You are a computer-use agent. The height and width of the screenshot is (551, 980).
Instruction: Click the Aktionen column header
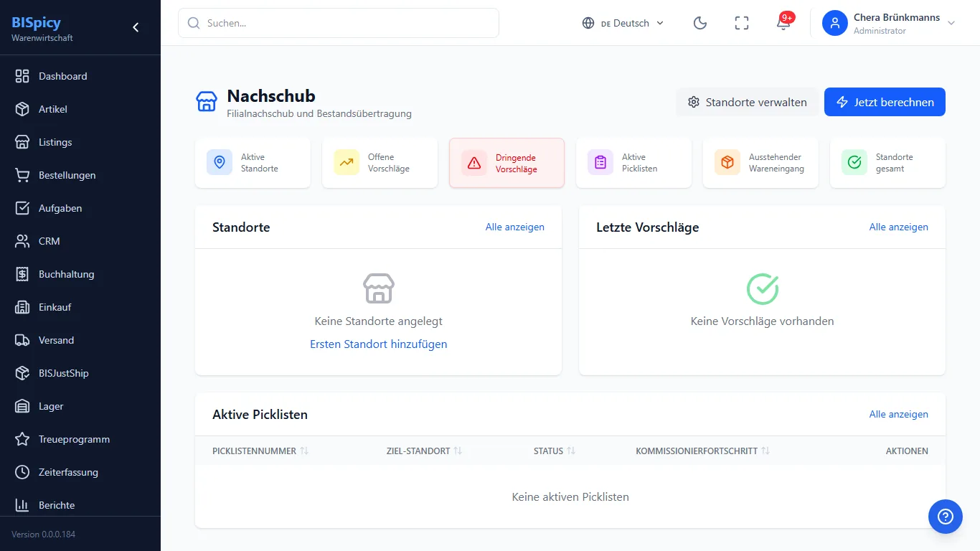click(907, 451)
